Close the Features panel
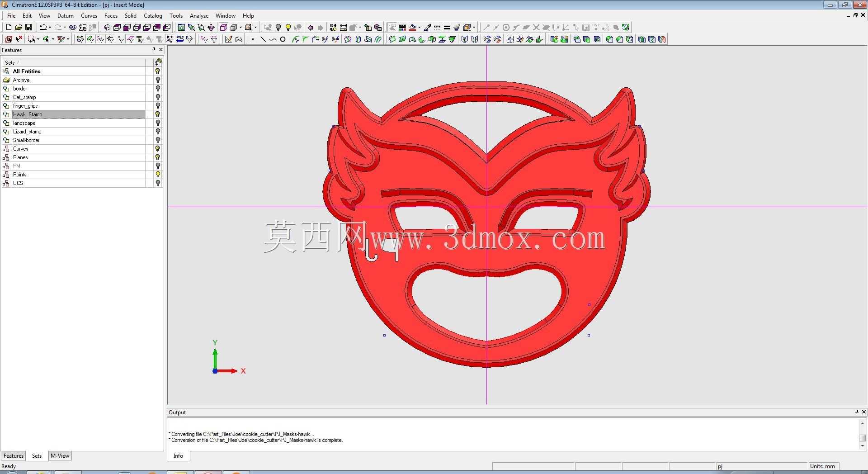 coord(161,50)
